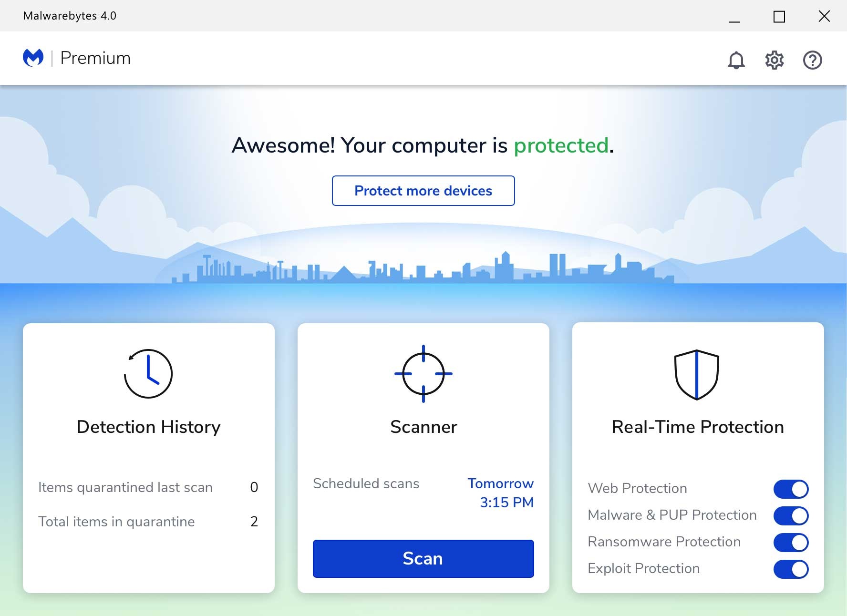Viewport: 847px width, 616px height.
Task: Open settings using the gear icon
Action: [774, 60]
